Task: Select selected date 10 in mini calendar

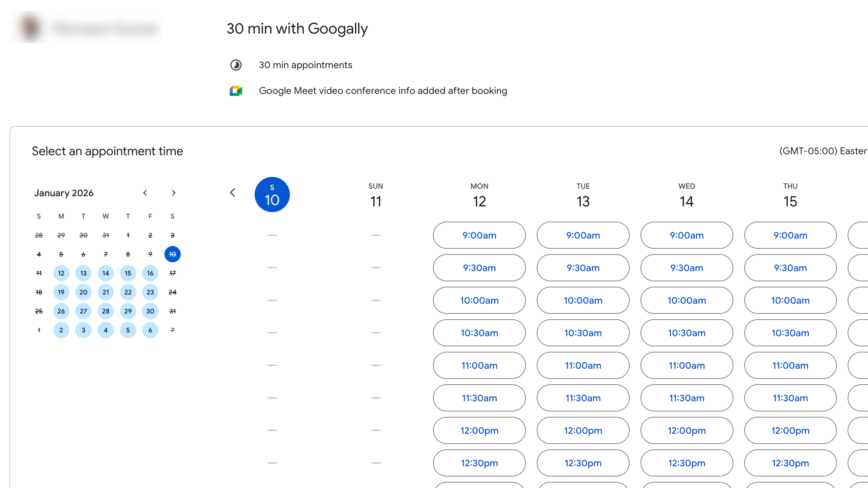Action: pyautogui.click(x=172, y=254)
